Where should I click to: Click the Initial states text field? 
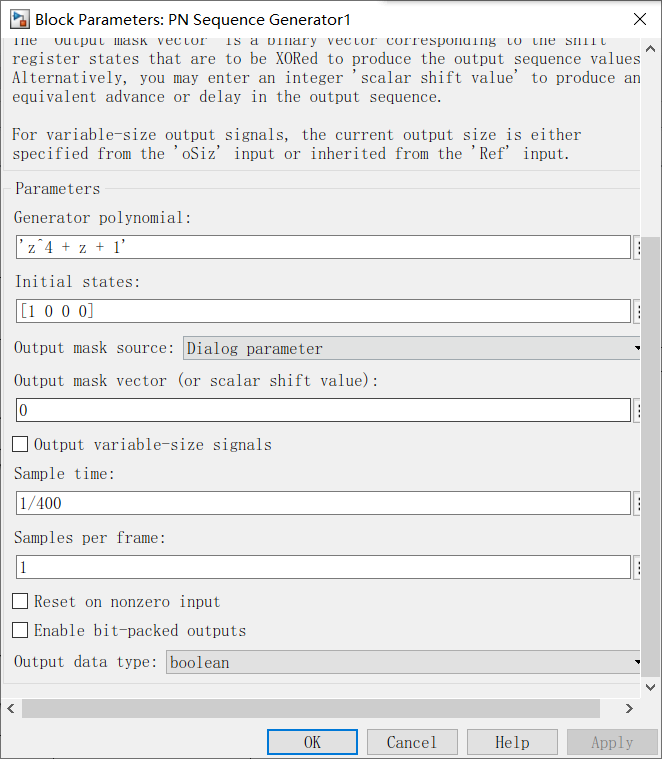pos(323,311)
